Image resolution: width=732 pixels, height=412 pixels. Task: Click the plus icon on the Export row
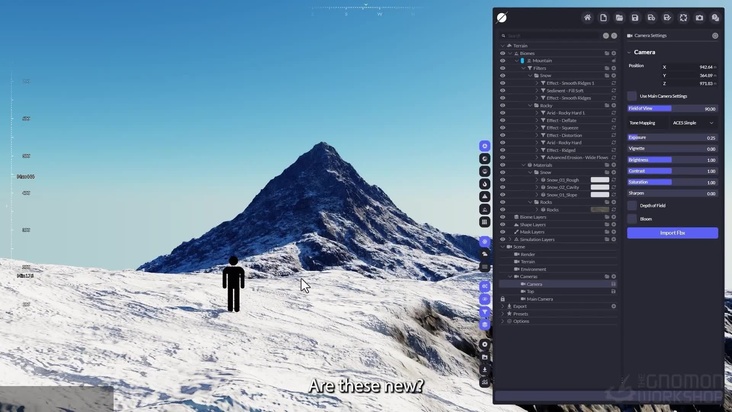coord(614,307)
